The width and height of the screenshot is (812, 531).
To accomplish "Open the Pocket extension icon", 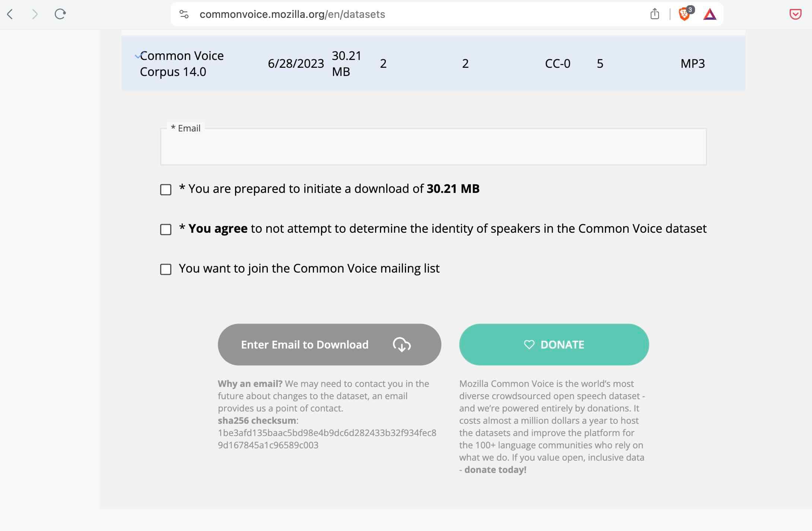I will pos(795,14).
